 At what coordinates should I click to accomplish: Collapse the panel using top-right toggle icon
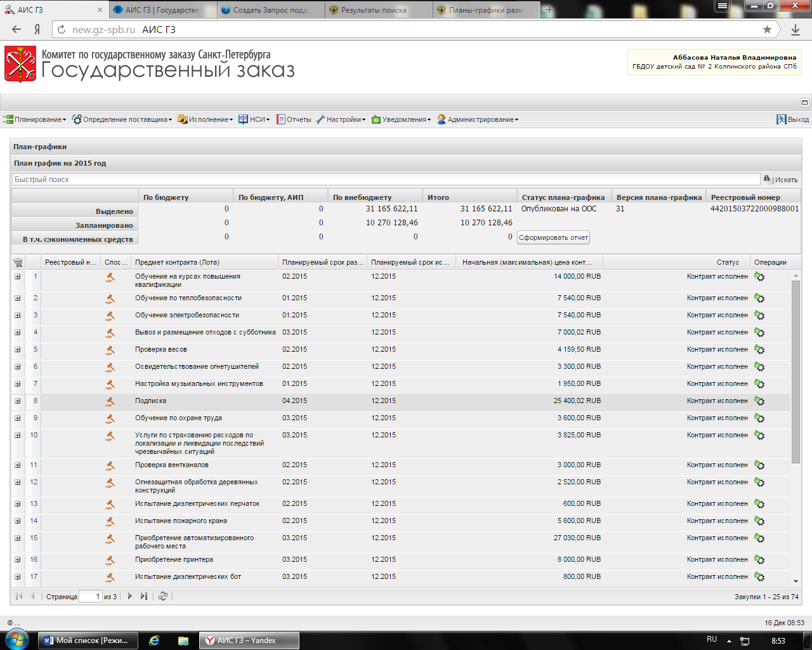pos(804,102)
